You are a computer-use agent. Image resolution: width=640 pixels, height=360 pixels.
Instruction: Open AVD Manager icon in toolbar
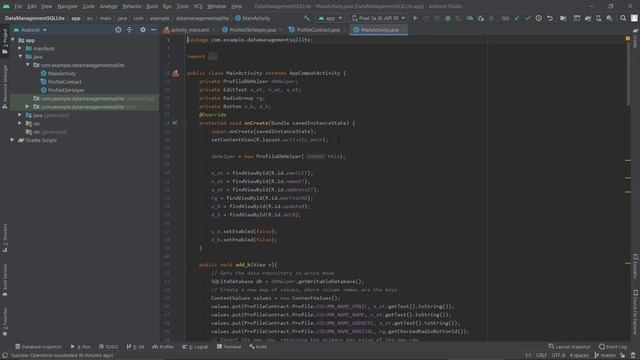pyautogui.click(x=598, y=18)
